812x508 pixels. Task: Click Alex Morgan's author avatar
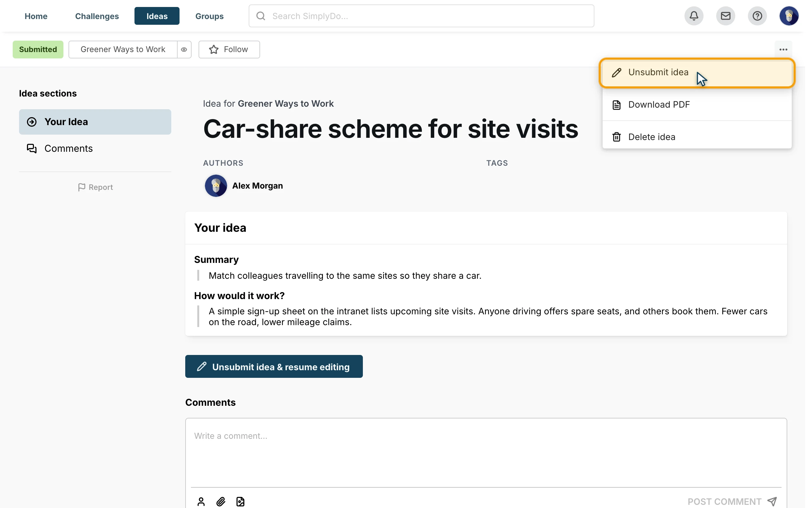tap(216, 185)
